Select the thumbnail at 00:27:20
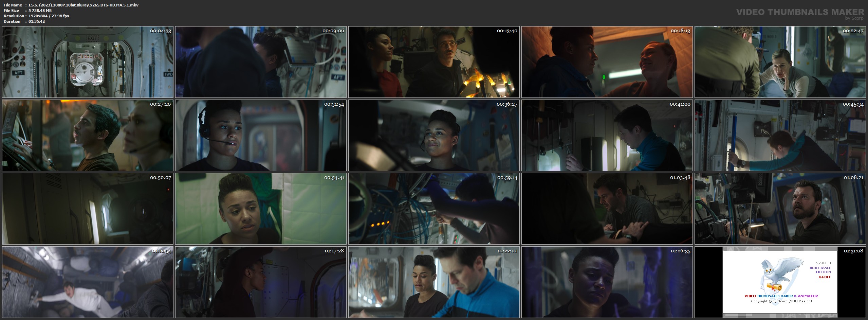The width and height of the screenshot is (868, 320). (88, 135)
